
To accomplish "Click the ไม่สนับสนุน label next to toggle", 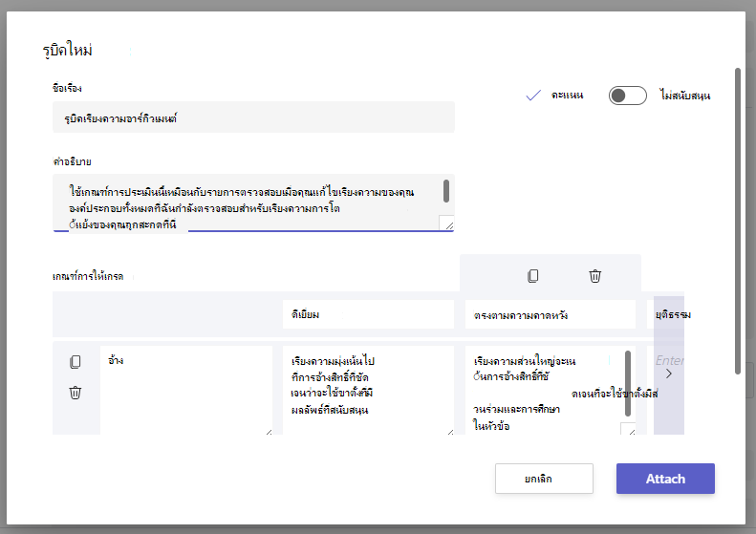I will (684, 96).
